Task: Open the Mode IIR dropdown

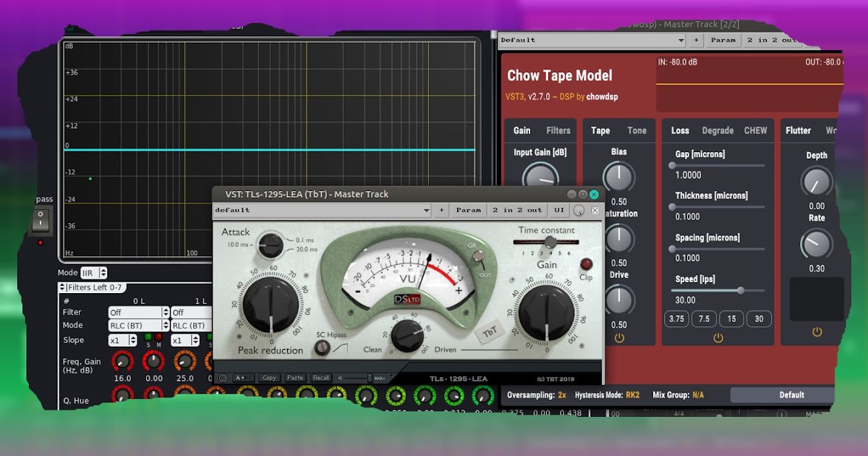Action: [95, 272]
